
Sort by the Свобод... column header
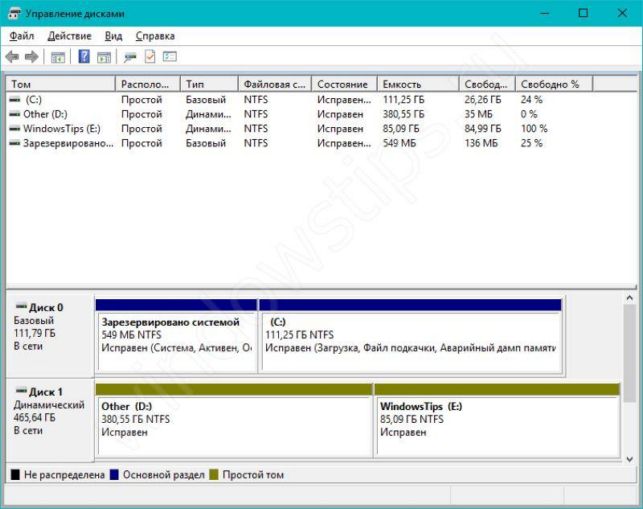tap(487, 84)
